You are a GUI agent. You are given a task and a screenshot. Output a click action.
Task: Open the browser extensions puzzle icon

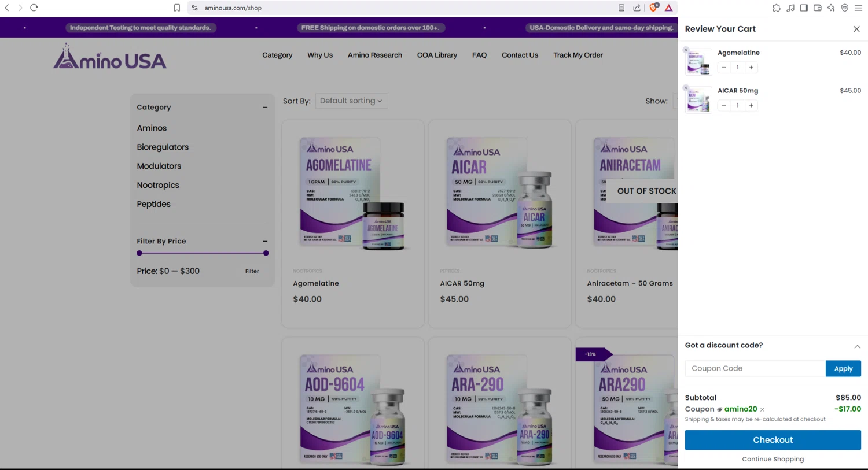tap(777, 8)
